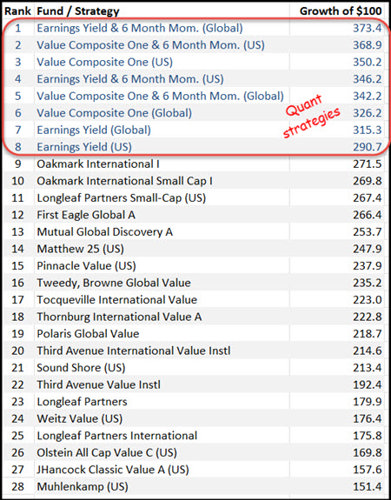Select the growth value 218.7
Image resolution: width=391 pixels, height=500 pixels.
[367, 334]
